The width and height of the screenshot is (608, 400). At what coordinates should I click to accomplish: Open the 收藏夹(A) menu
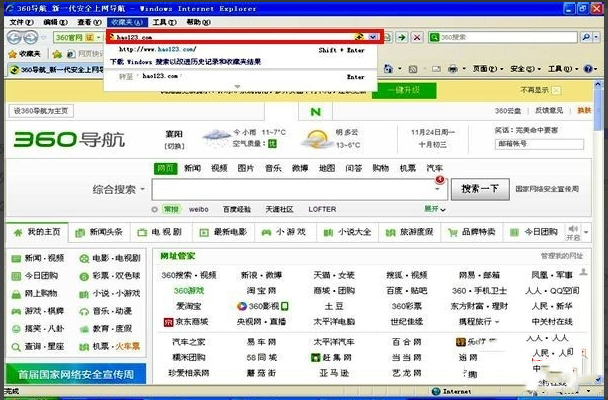point(127,22)
